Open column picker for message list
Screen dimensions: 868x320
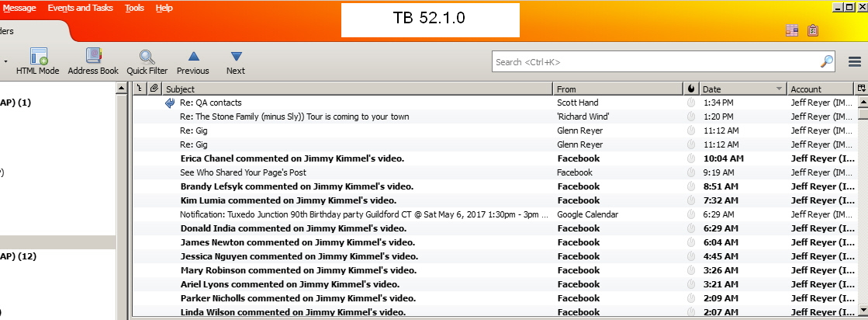click(860, 89)
